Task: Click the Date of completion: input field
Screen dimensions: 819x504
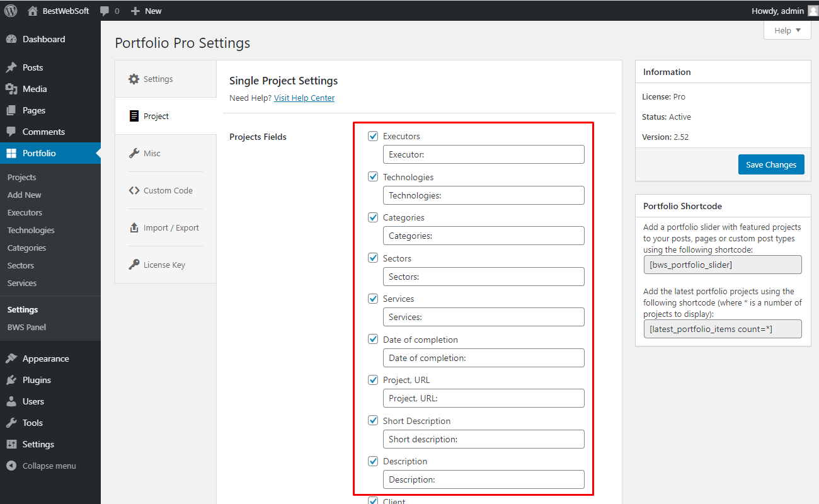Action: click(x=483, y=358)
